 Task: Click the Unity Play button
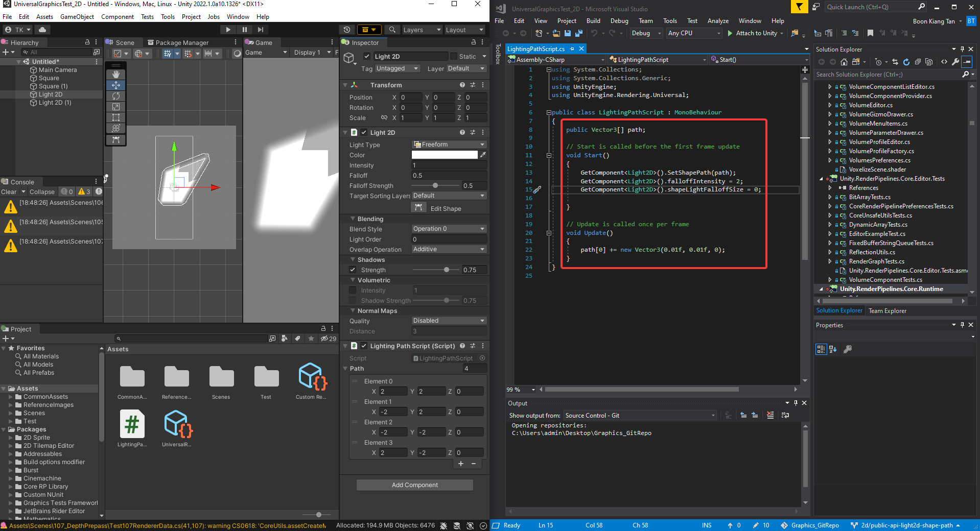click(228, 30)
